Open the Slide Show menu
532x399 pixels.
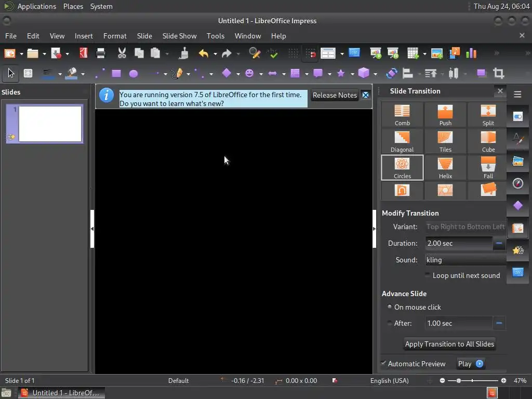click(179, 36)
